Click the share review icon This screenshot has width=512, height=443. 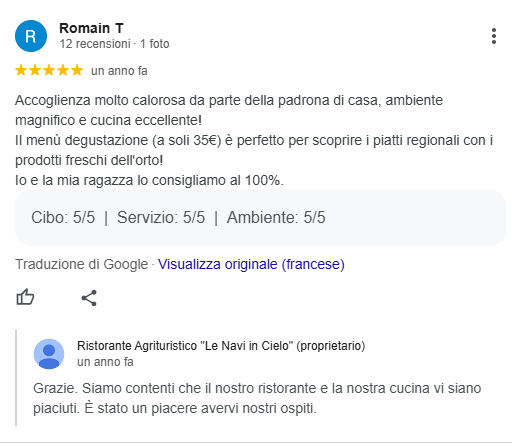pos(89,298)
